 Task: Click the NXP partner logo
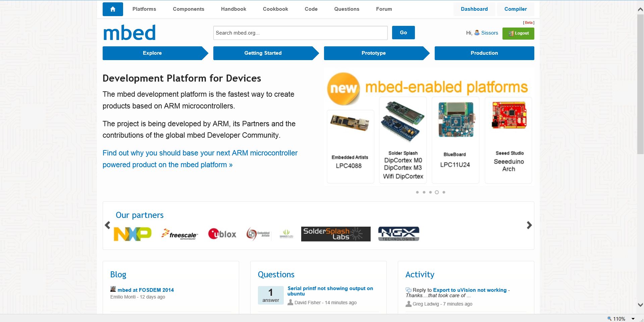pyautogui.click(x=132, y=234)
